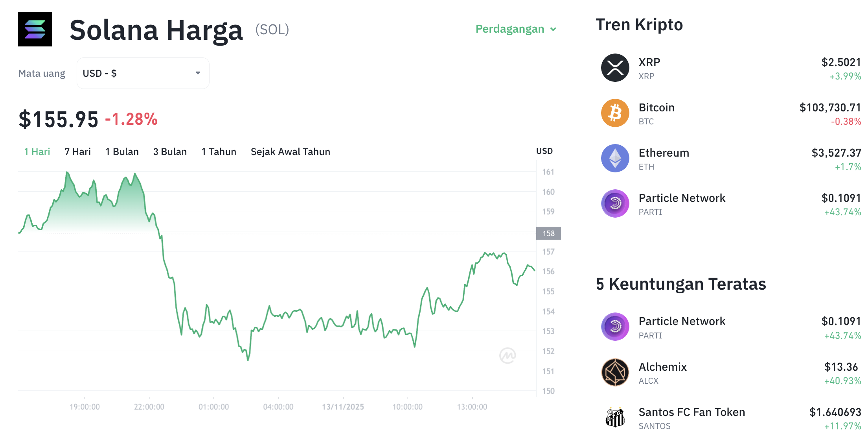Select the 3 Bulan time range
The height and width of the screenshot is (440, 868).
170,152
